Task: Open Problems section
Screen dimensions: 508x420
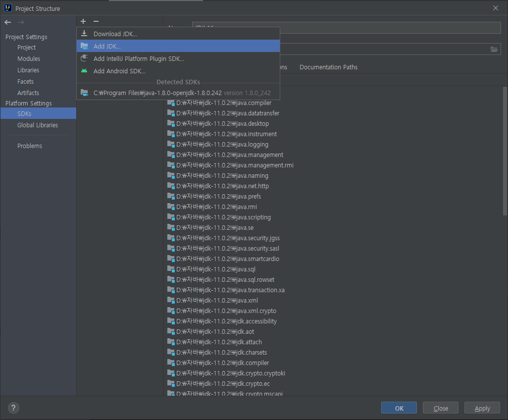Action: 30,146
